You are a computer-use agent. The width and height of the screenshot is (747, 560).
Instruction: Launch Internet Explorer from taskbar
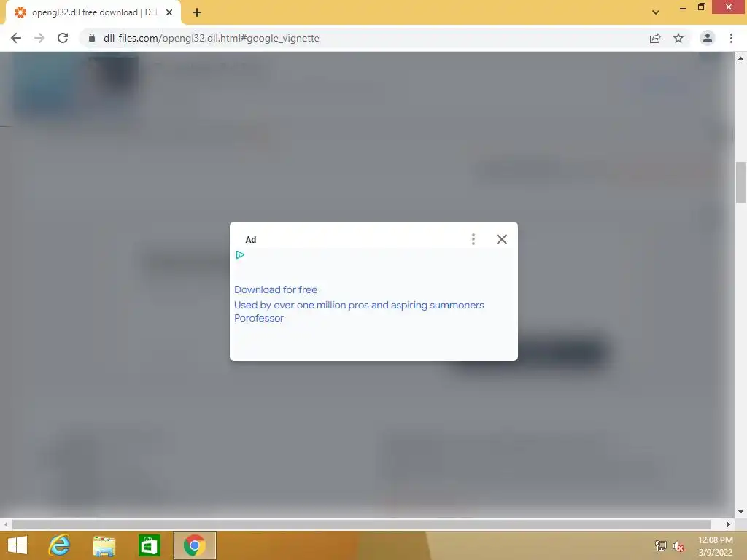click(x=60, y=545)
